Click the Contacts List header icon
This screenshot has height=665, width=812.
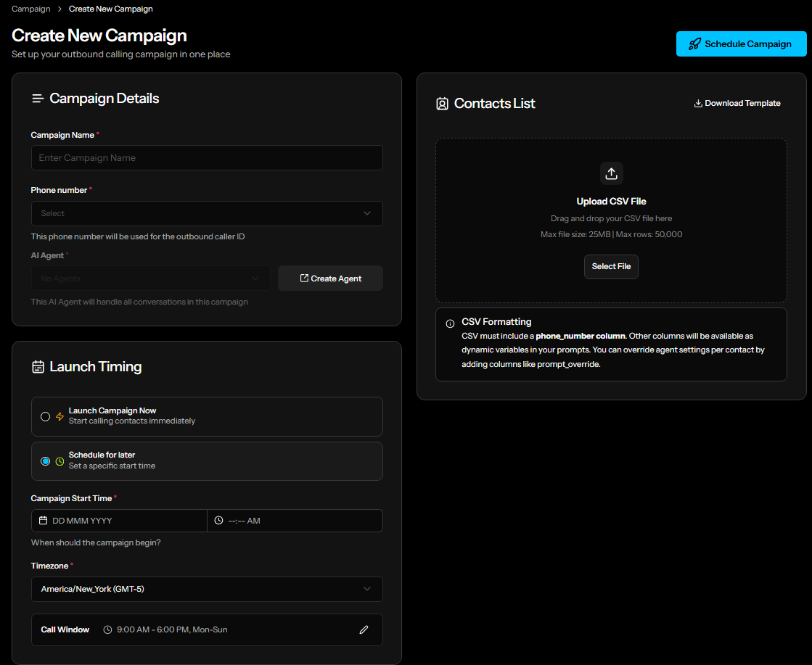click(x=442, y=104)
